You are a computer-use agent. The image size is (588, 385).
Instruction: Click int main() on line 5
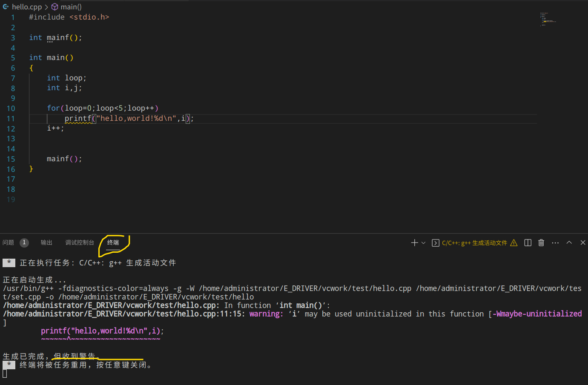pyautogui.click(x=51, y=57)
